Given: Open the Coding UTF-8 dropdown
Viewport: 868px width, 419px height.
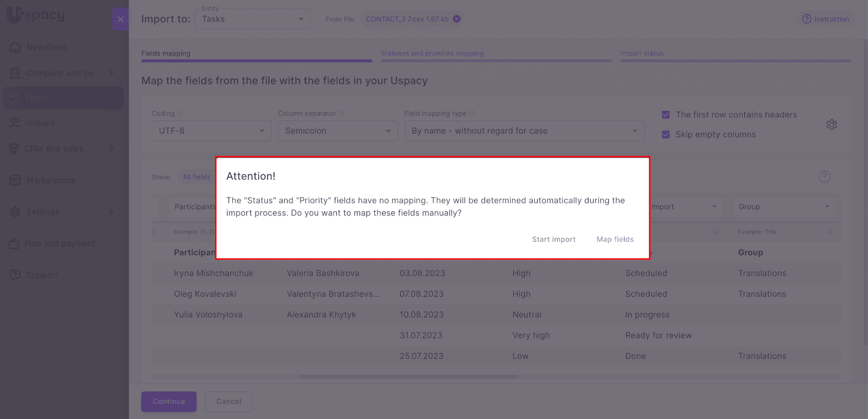Looking at the screenshot, I should (212, 131).
